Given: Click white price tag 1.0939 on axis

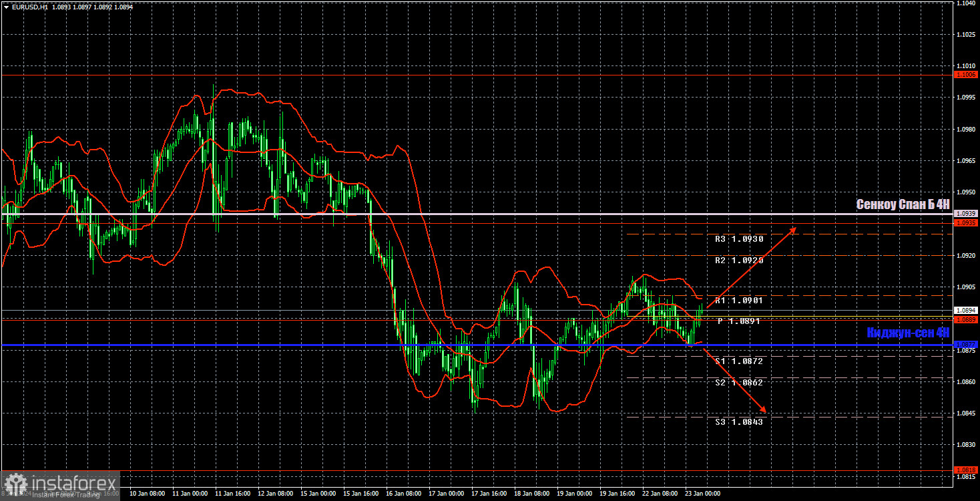Looking at the screenshot, I should 966,214.
